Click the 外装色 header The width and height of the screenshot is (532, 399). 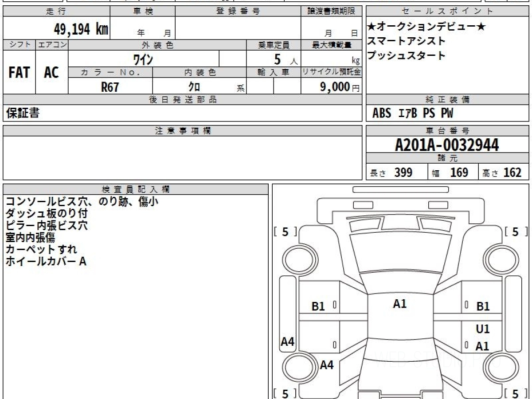click(x=157, y=45)
